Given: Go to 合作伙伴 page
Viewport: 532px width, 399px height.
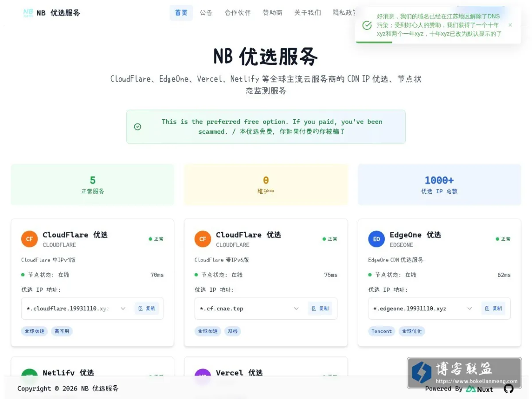Looking at the screenshot, I should tap(238, 13).
